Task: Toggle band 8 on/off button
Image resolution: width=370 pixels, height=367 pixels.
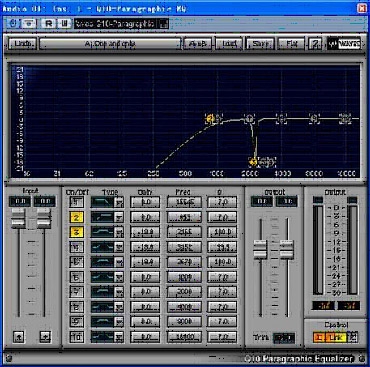Action: [x=76, y=307]
